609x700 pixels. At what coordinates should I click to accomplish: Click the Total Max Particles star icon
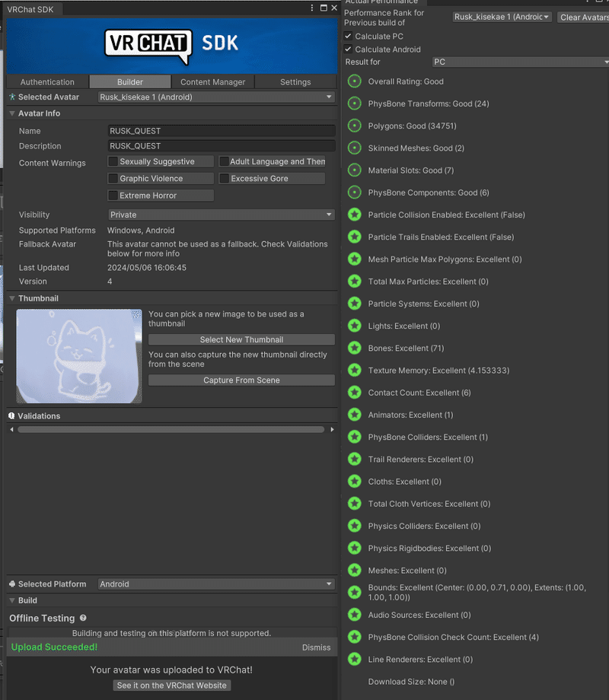point(354,282)
